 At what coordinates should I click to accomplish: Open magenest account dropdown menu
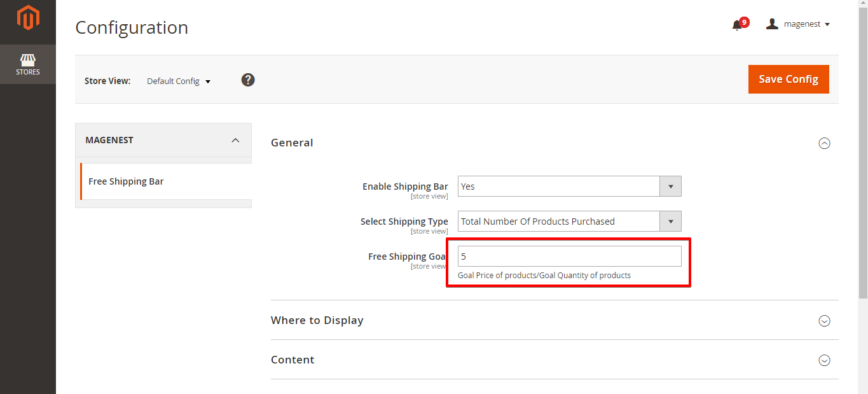pyautogui.click(x=806, y=24)
